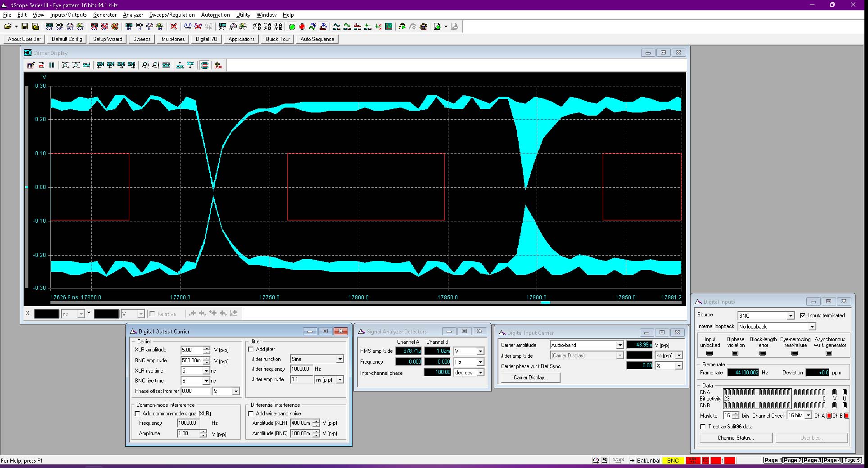Open graph settings icon in Carrier Display toolbar

(31, 65)
